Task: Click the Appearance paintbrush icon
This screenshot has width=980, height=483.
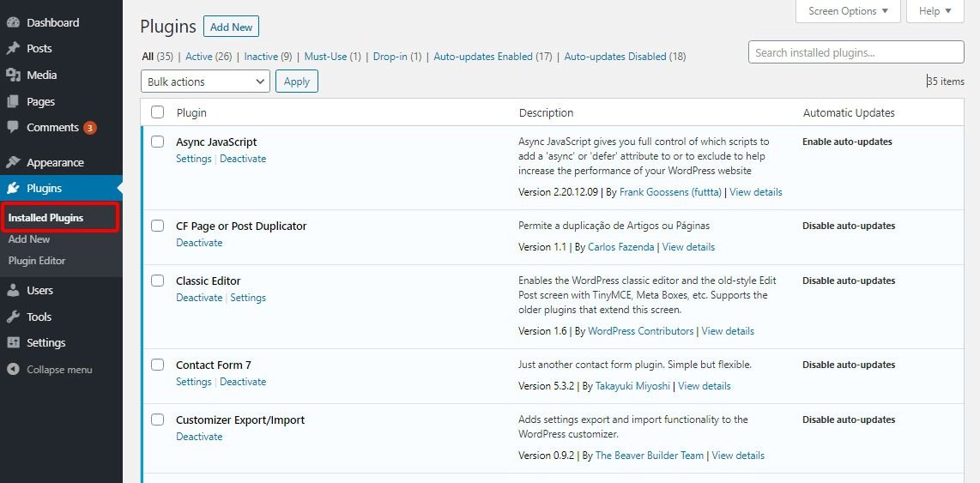Action: pyautogui.click(x=13, y=162)
